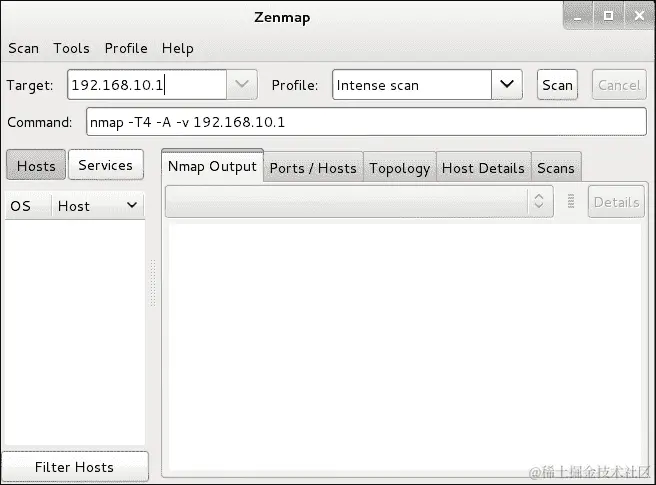Toggle the Services view button
This screenshot has height=485, width=656.
point(106,165)
